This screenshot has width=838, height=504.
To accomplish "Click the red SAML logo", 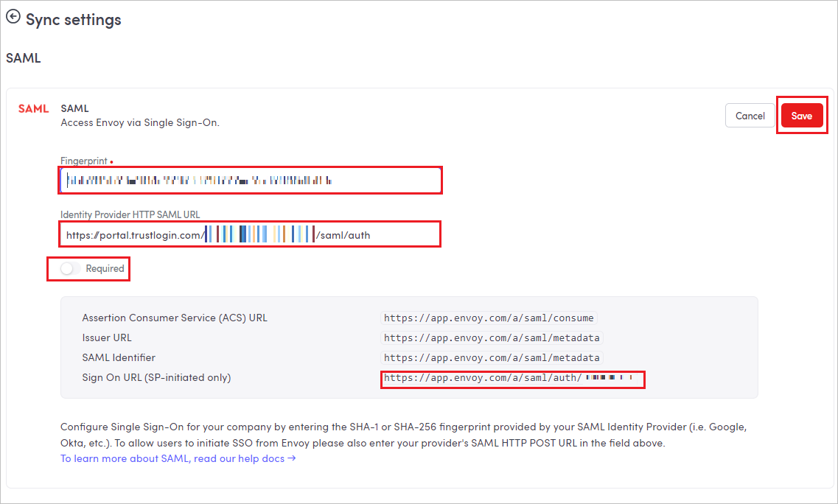I will pyautogui.click(x=33, y=108).
